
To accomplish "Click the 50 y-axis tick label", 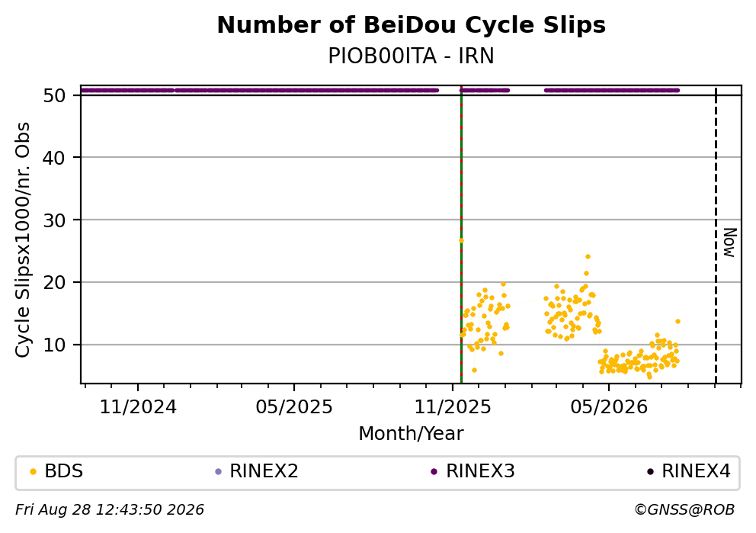I will pos(54,95).
